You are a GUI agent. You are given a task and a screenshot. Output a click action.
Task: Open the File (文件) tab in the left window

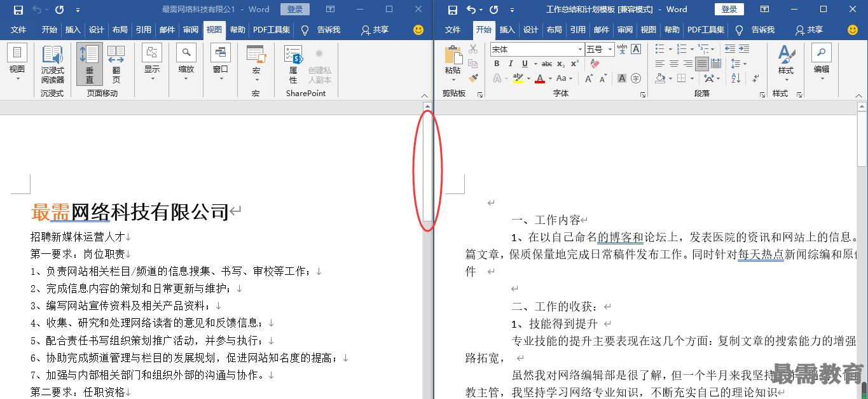[x=18, y=30]
